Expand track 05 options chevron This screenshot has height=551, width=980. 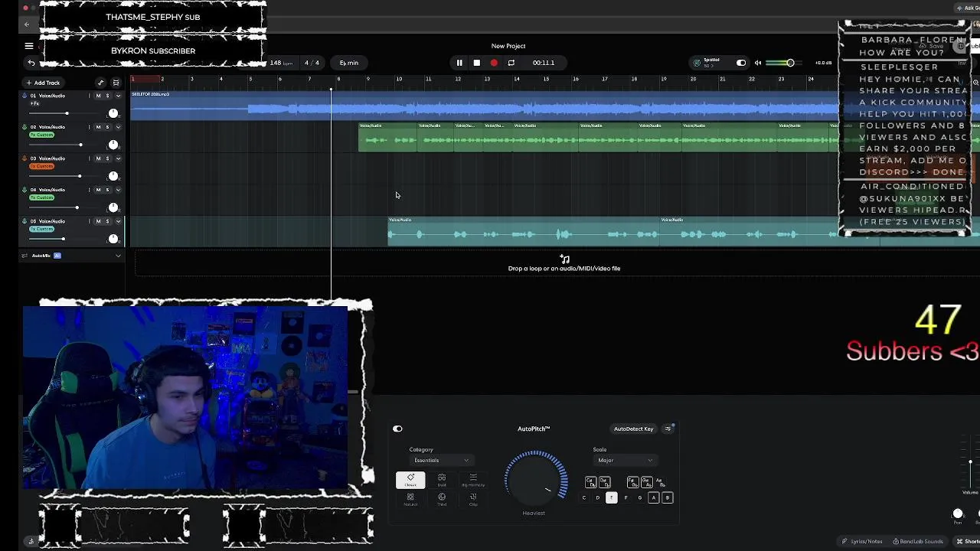coord(118,221)
